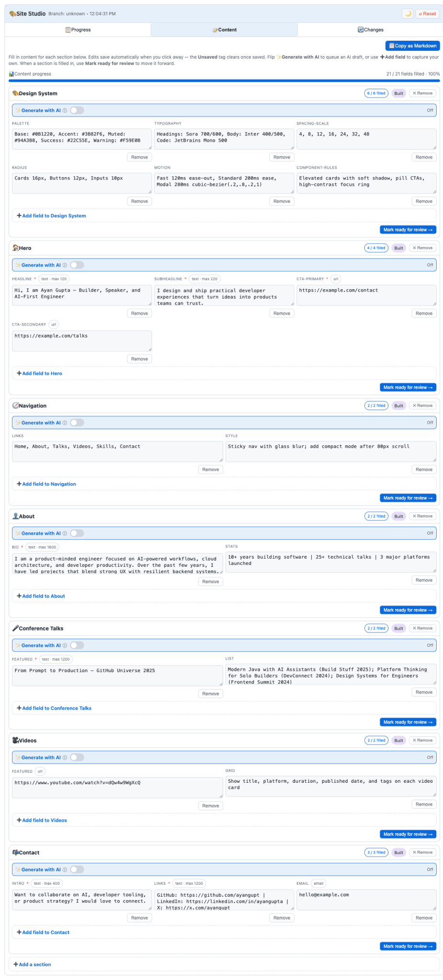Click the '21 / 21 fields filled · 100%' text
443x980 pixels.
pyautogui.click(x=413, y=74)
